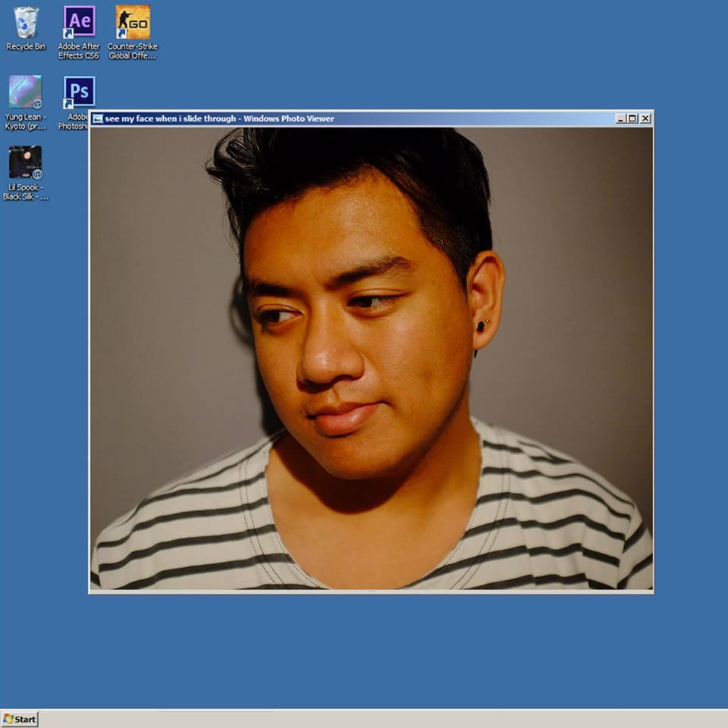Click the 'see my face when i slide through' title bar

pyautogui.click(x=379, y=118)
